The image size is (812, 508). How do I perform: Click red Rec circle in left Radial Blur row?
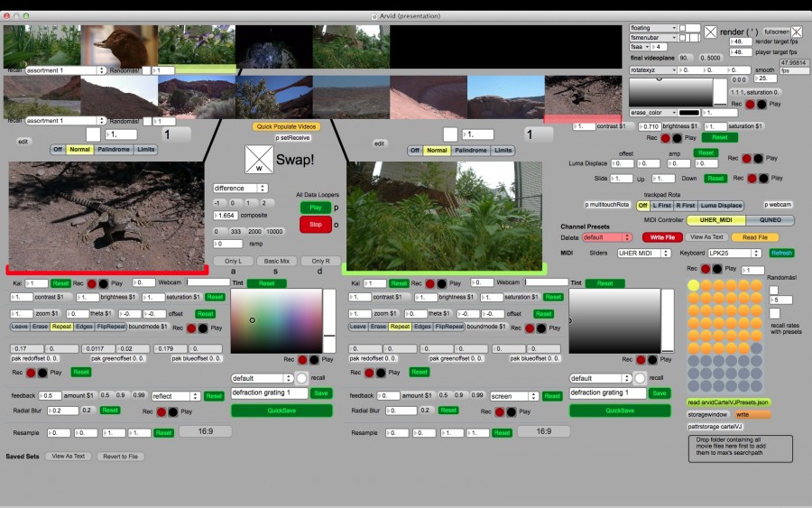tap(161, 412)
